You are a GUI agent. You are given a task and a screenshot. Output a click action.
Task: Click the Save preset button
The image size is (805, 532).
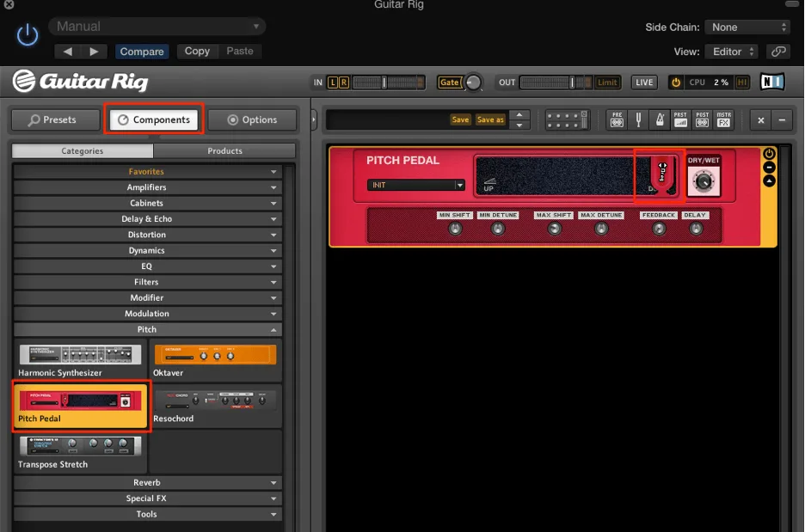tap(460, 119)
